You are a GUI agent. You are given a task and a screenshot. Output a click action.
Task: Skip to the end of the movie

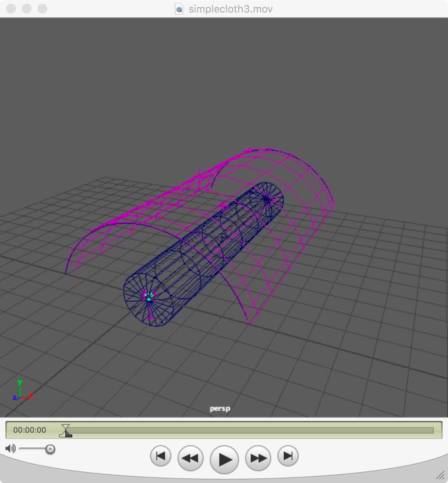coord(288,456)
